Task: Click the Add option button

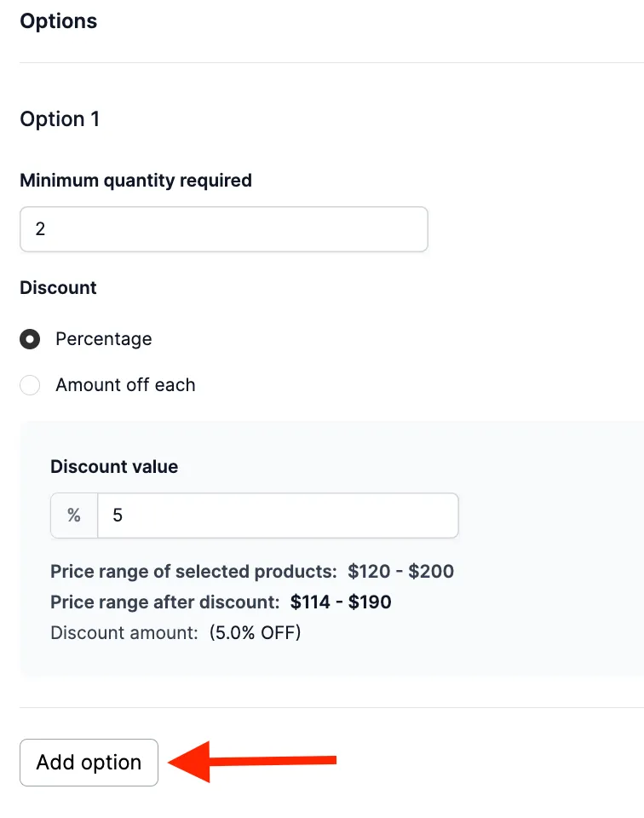Action: point(89,762)
